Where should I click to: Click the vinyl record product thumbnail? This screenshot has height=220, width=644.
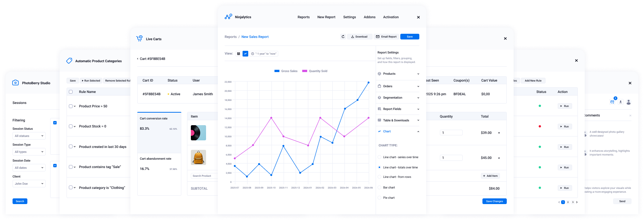pyautogui.click(x=198, y=133)
